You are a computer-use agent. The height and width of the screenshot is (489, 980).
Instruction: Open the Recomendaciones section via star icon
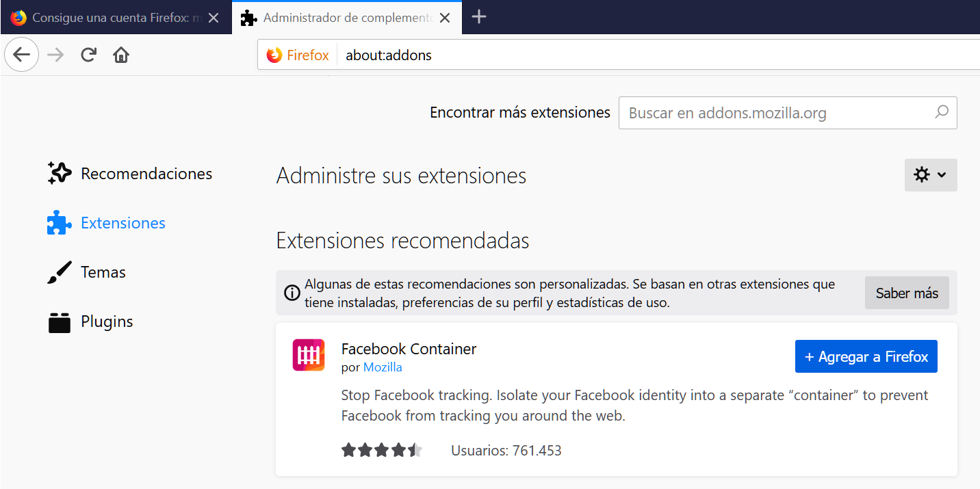tap(59, 173)
